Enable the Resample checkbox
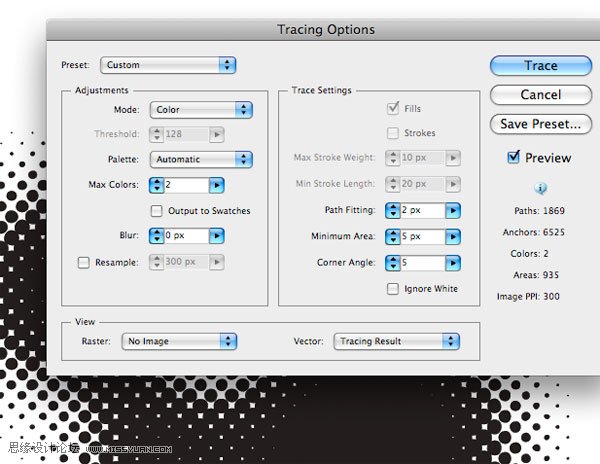Image resolution: width=600 pixels, height=464 pixels. (x=83, y=262)
